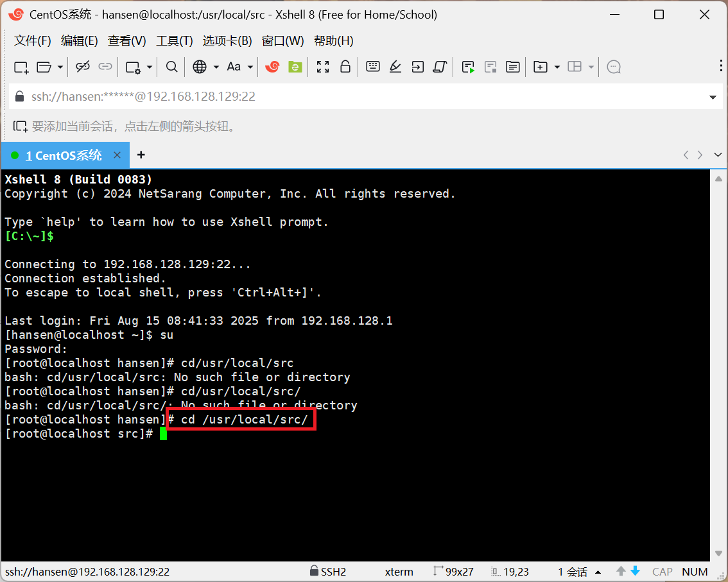
Task: Open the 工具(T) menu
Action: [x=174, y=41]
